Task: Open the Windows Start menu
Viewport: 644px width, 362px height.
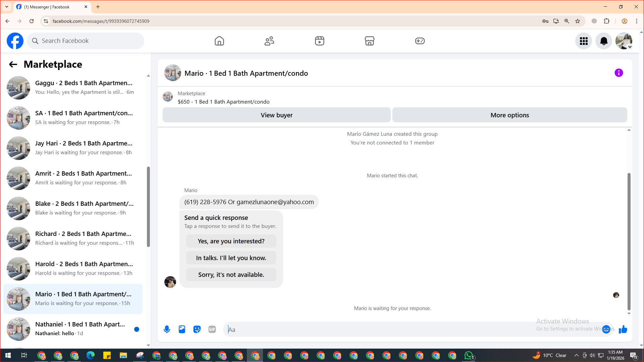Action: [8, 355]
